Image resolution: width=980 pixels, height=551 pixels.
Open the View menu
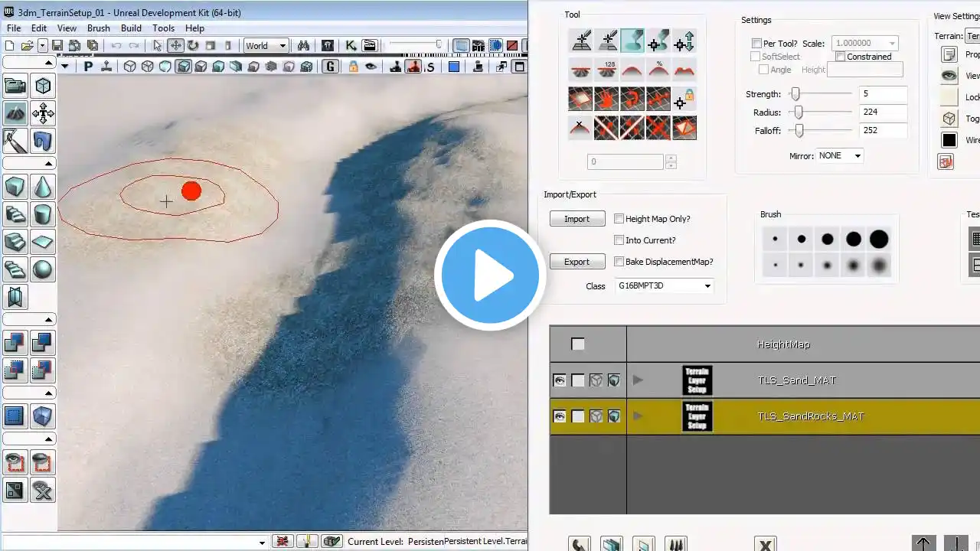[x=67, y=28]
